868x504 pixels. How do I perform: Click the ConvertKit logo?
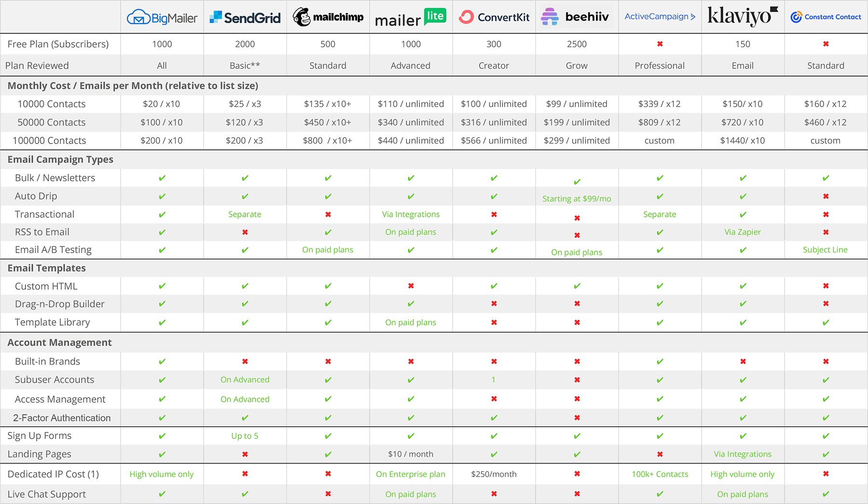click(x=494, y=17)
